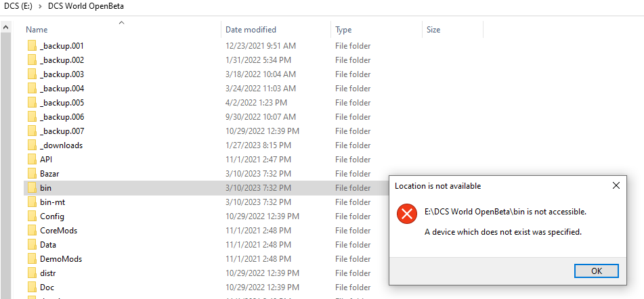Select the Doc folder name
This screenshot has width=644, height=299.
tap(47, 287)
